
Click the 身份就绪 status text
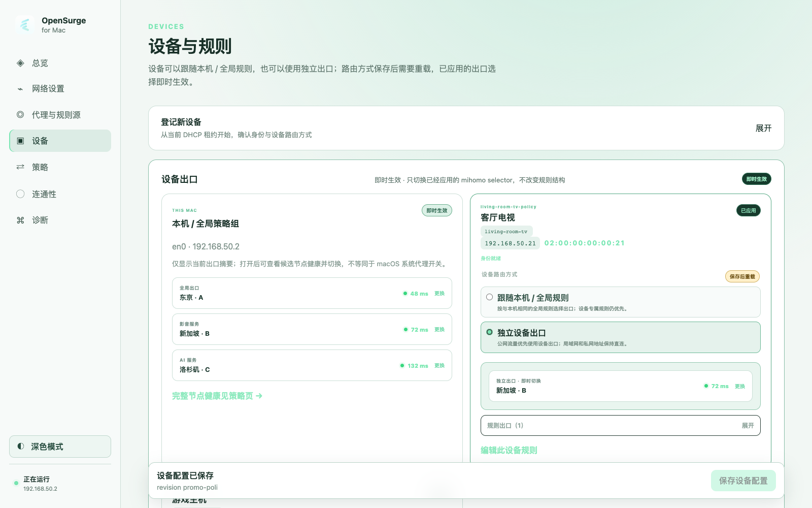coord(491,259)
